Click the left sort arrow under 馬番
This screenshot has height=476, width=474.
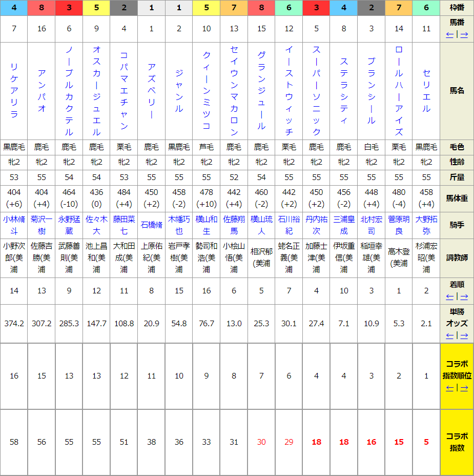[450, 34]
